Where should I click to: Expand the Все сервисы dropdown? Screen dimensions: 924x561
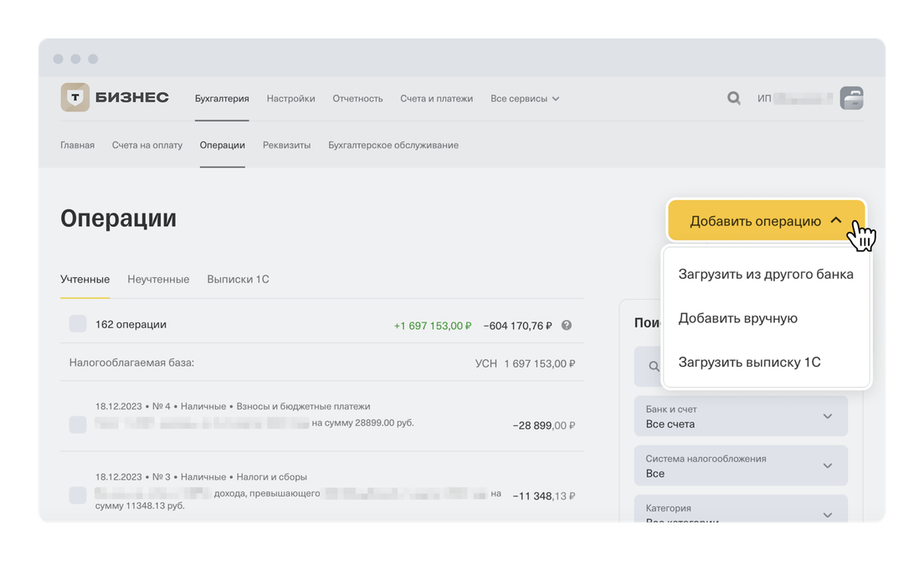525,98
